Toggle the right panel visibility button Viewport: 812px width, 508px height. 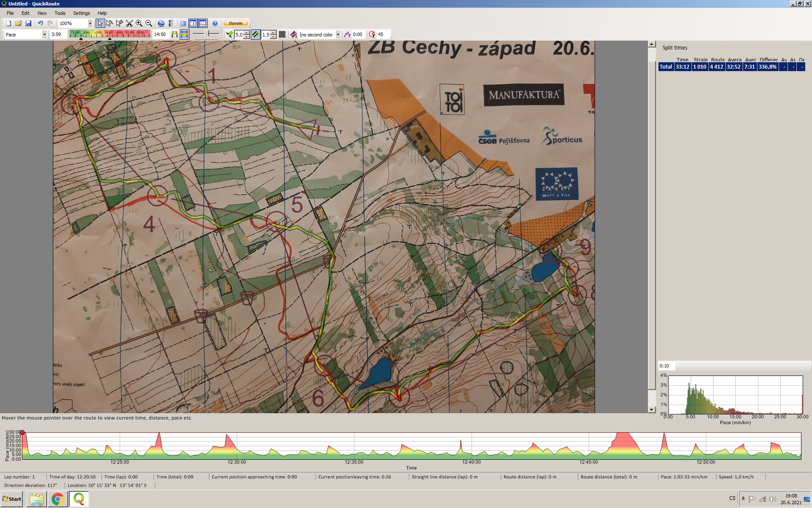[x=193, y=23]
